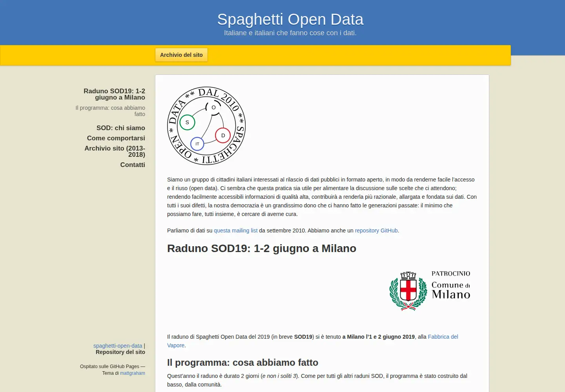
Task: Click the paragraph starting Siamo un gruppo di cittadini
Action: pos(322,197)
